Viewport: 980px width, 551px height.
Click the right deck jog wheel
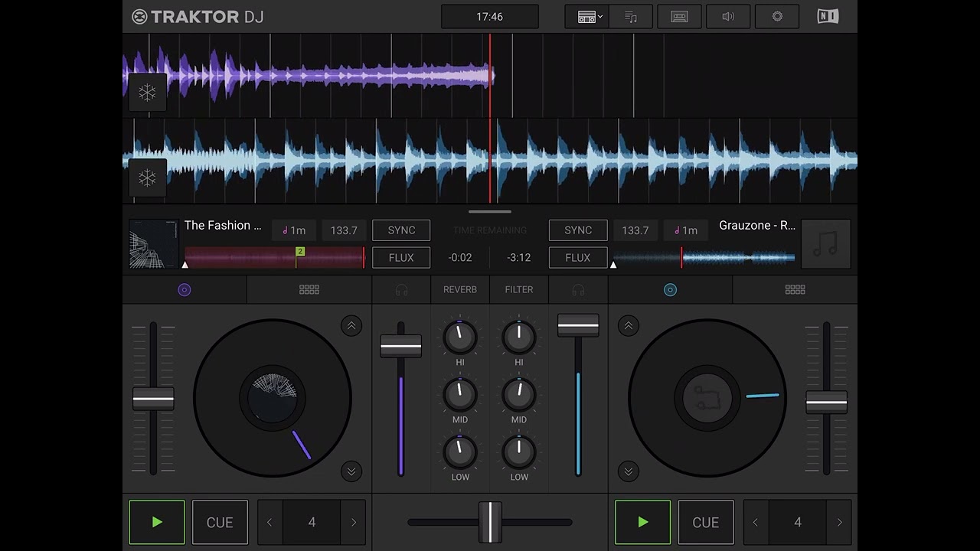707,398
